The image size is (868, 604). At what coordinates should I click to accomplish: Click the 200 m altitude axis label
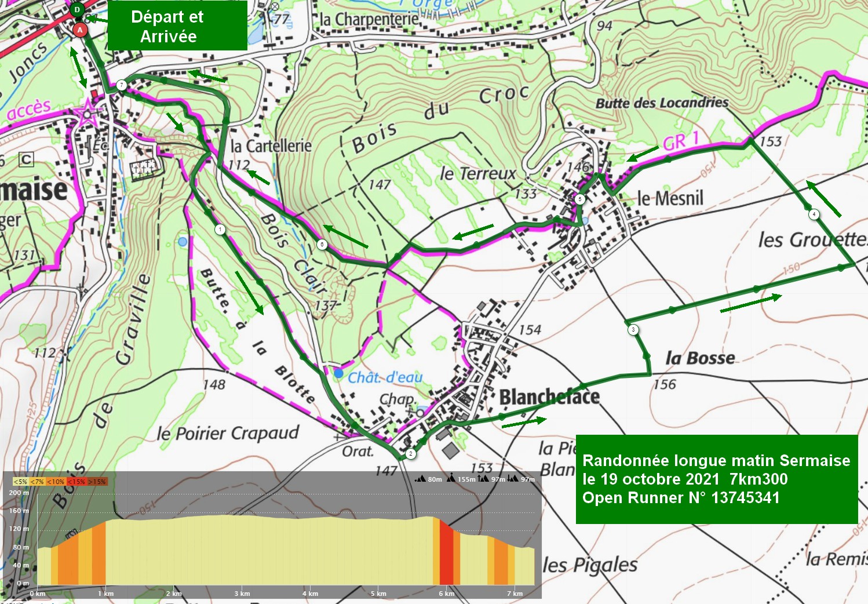19,493
